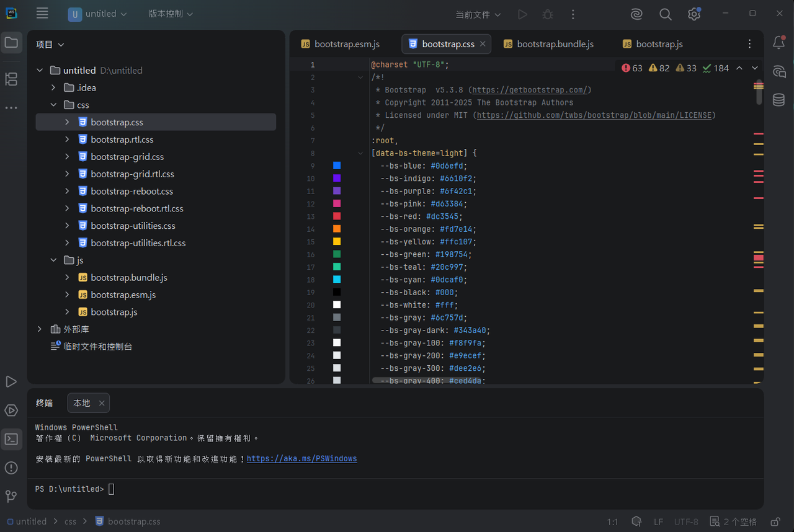The width and height of the screenshot is (794, 532).
Task: Click the Search Everywhere magnifier icon
Action: (x=665, y=14)
